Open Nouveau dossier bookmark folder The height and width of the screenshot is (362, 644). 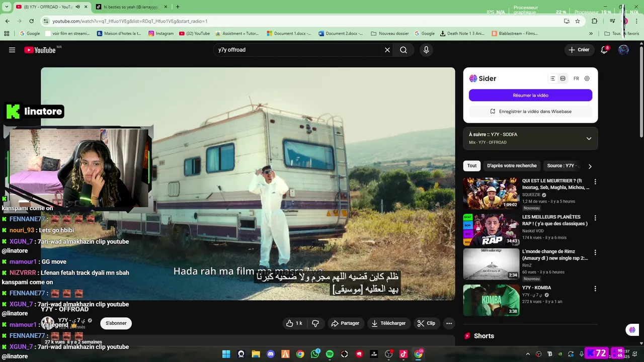pos(390,34)
